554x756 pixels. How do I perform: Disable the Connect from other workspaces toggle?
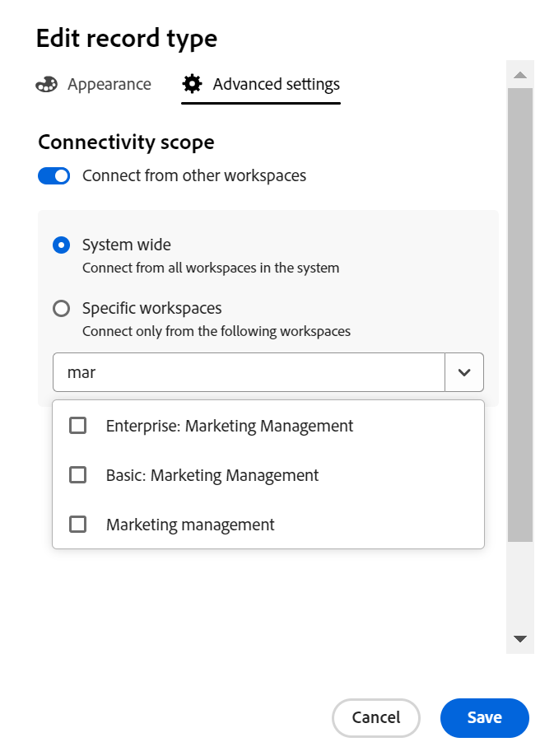[54, 175]
